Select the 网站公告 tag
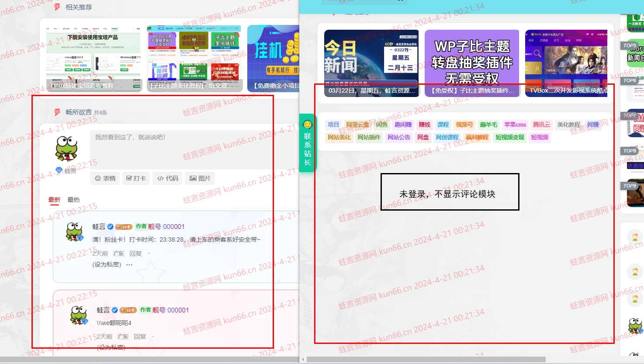 (x=399, y=137)
